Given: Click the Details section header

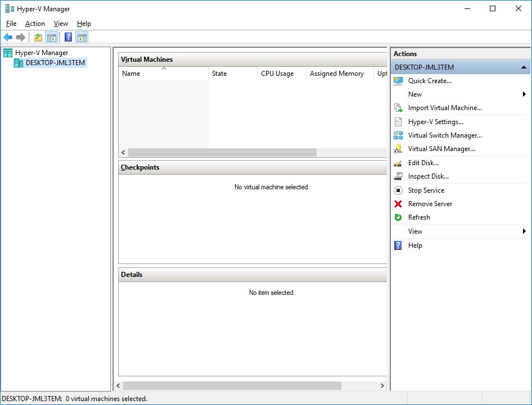Looking at the screenshot, I should [x=253, y=275].
